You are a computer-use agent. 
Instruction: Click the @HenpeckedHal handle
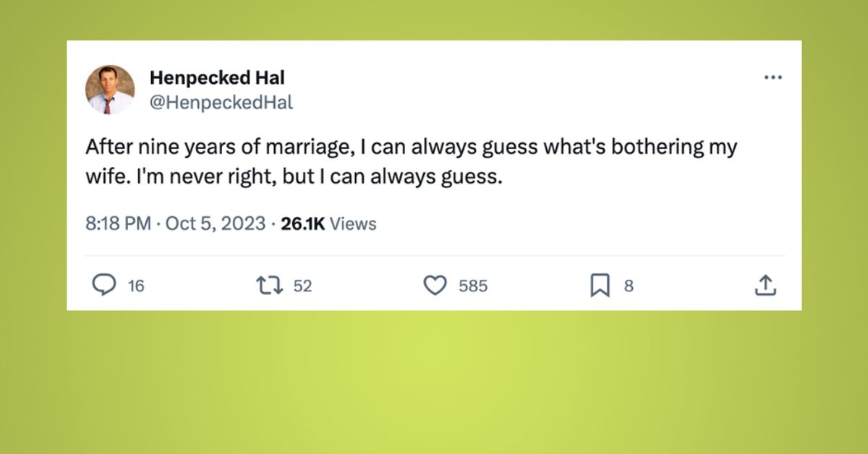(221, 103)
